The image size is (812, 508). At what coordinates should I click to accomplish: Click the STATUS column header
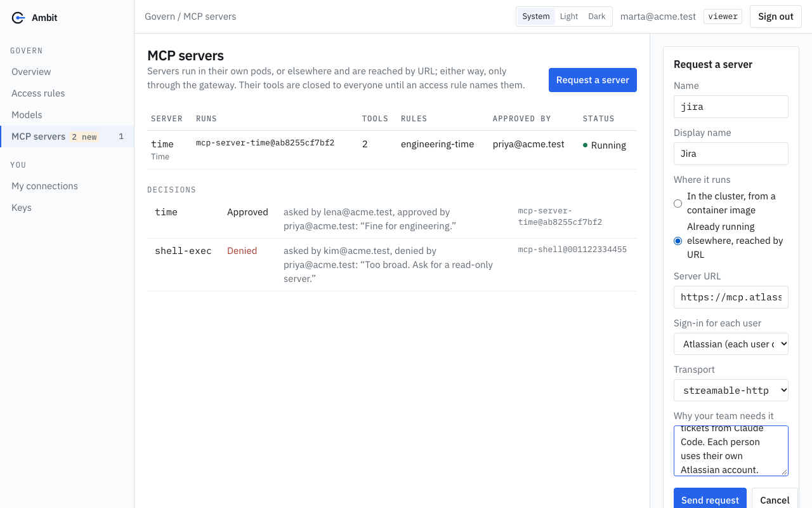coord(599,119)
